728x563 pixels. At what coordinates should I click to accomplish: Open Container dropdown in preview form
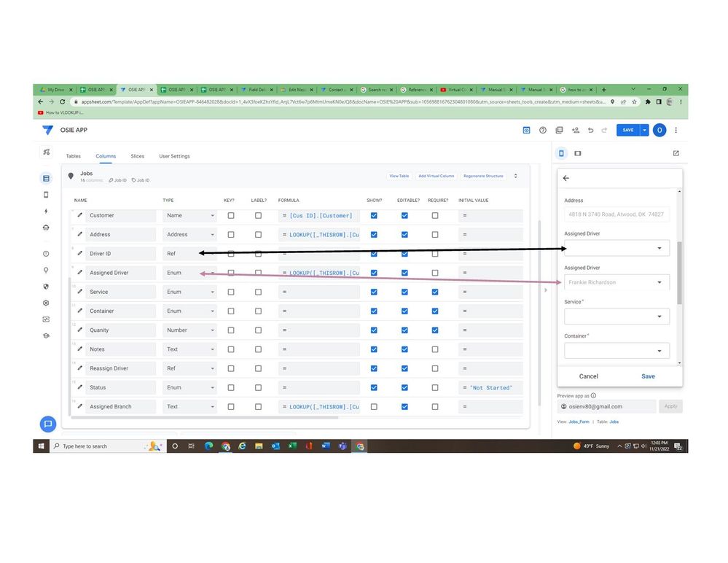[617, 351]
